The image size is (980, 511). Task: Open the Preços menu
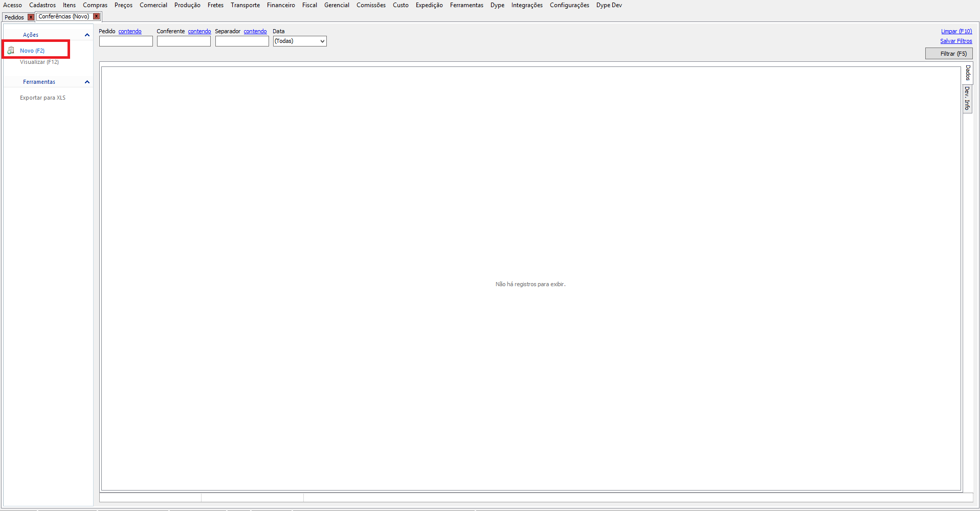click(123, 5)
